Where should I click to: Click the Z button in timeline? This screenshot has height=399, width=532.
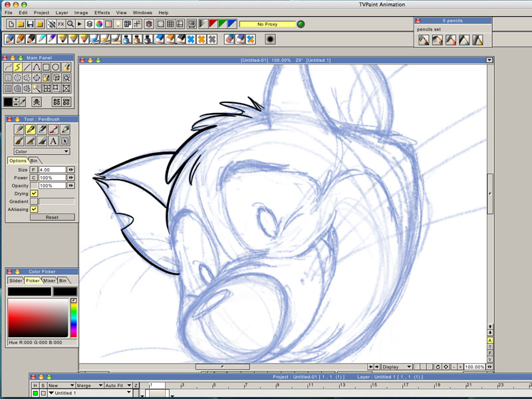[x=136, y=386]
